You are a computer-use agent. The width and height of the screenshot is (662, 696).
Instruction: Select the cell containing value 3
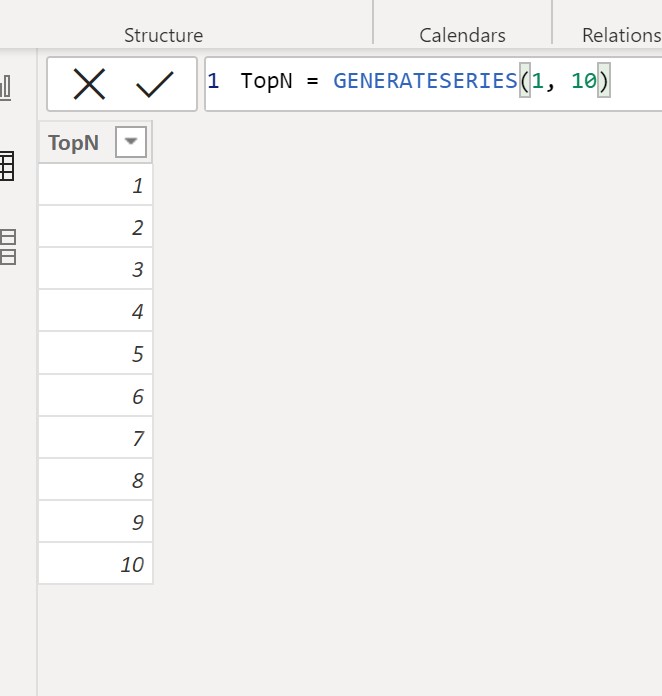pos(95,269)
